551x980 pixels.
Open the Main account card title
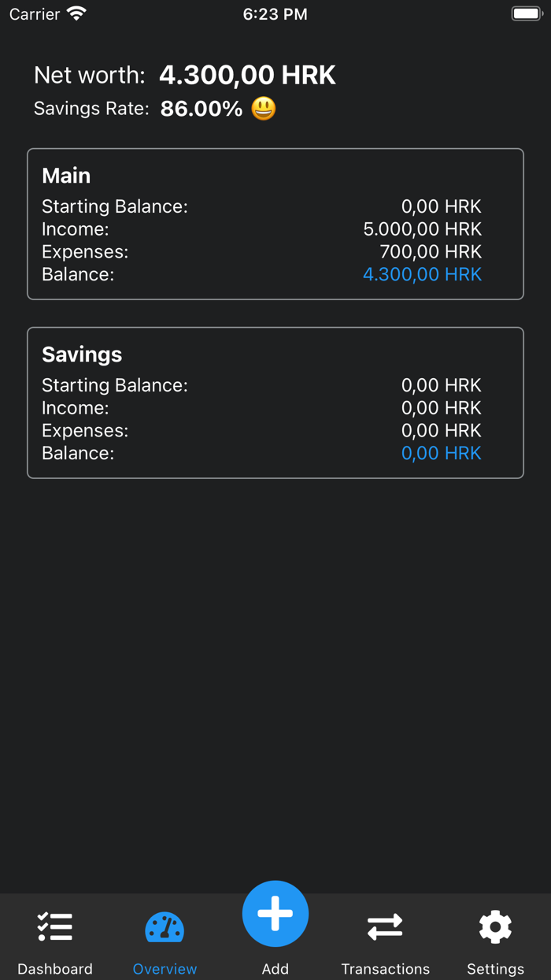(x=66, y=176)
